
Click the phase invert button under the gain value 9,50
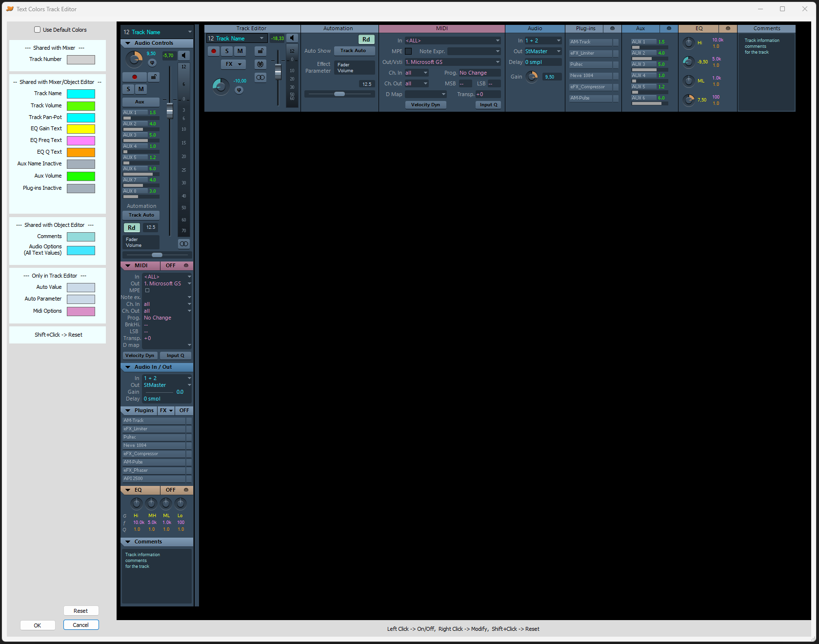tap(152, 63)
